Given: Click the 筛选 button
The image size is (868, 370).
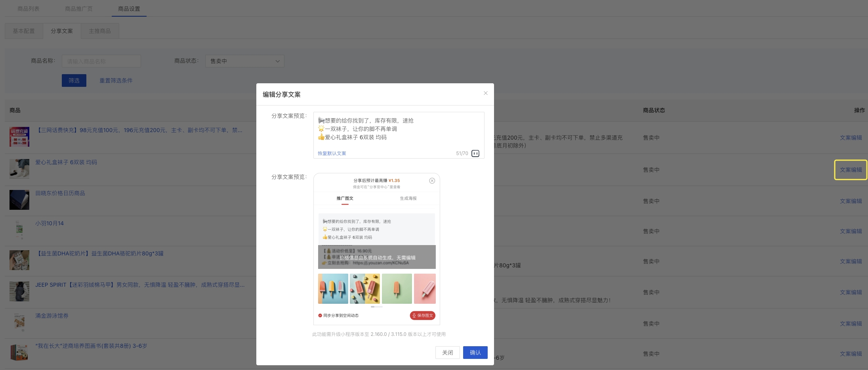Looking at the screenshot, I should [74, 81].
